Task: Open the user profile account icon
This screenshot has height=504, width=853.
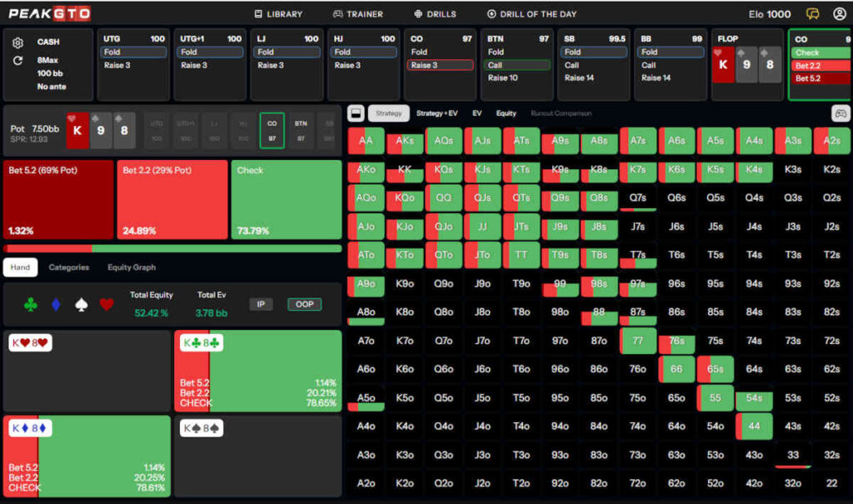Action: (x=839, y=14)
